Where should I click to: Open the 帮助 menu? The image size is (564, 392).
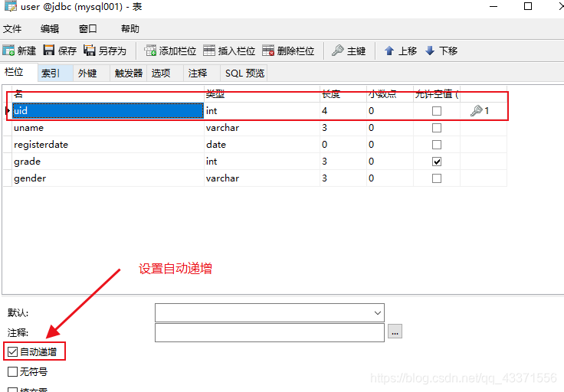pos(130,29)
